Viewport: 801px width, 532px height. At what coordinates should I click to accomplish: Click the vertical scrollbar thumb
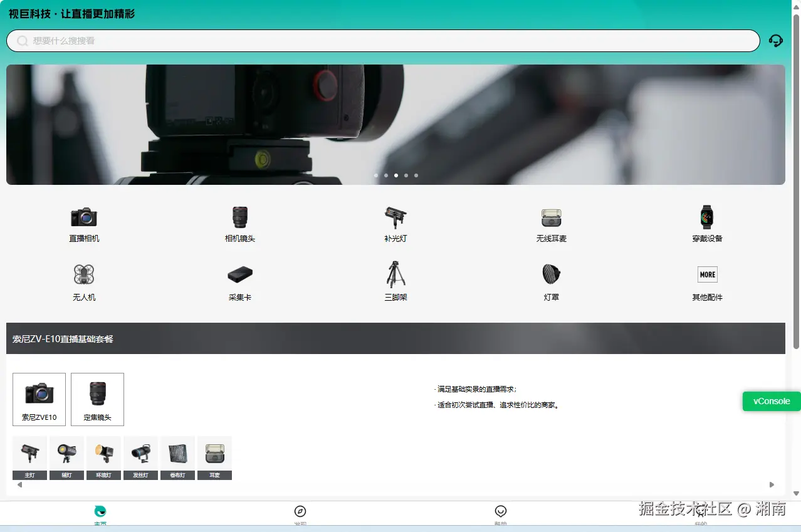(797, 180)
